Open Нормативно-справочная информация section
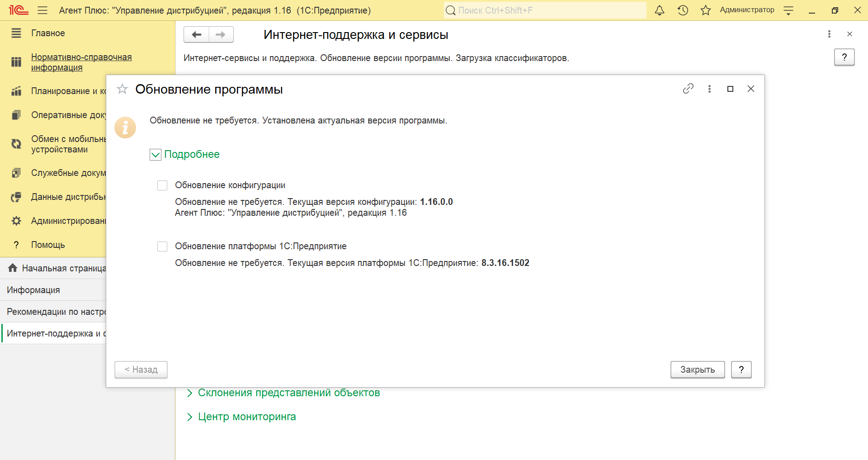This screenshot has height=460, width=868. coord(81,62)
